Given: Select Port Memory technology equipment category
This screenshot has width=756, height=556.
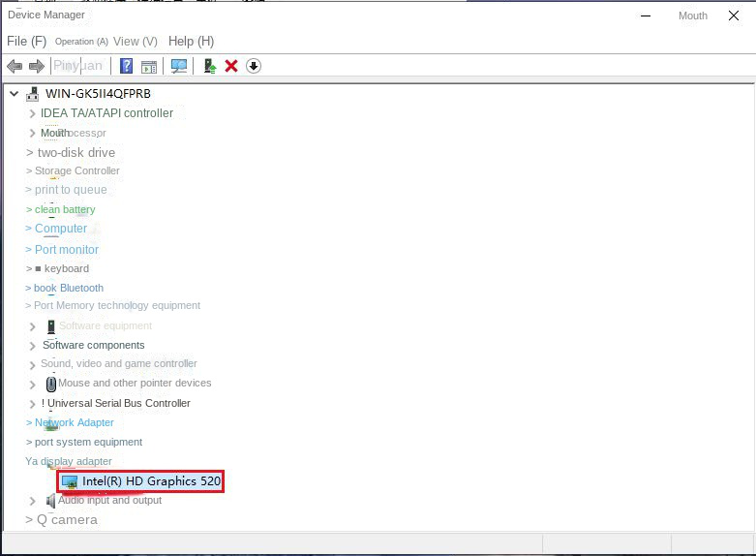Looking at the screenshot, I should point(117,305).
